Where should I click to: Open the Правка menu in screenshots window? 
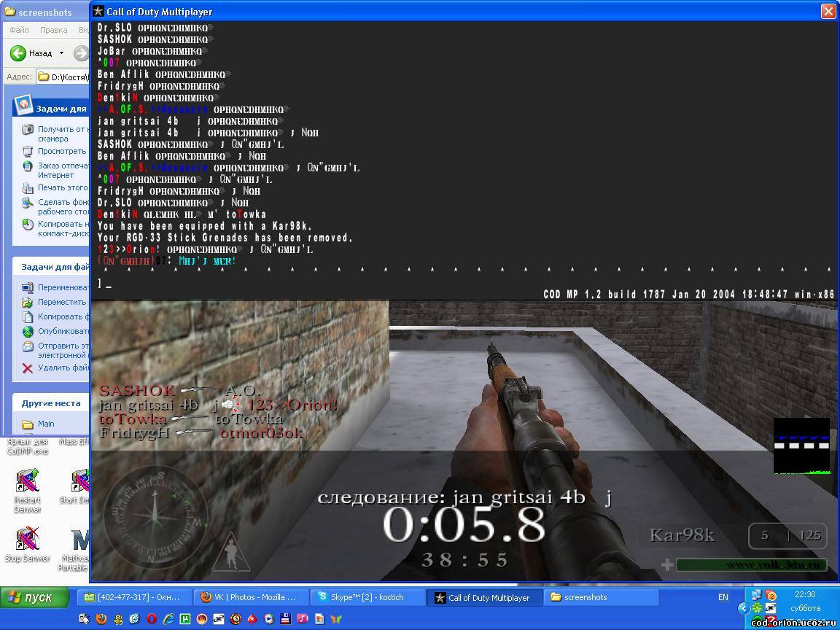(x=53, y=30)
